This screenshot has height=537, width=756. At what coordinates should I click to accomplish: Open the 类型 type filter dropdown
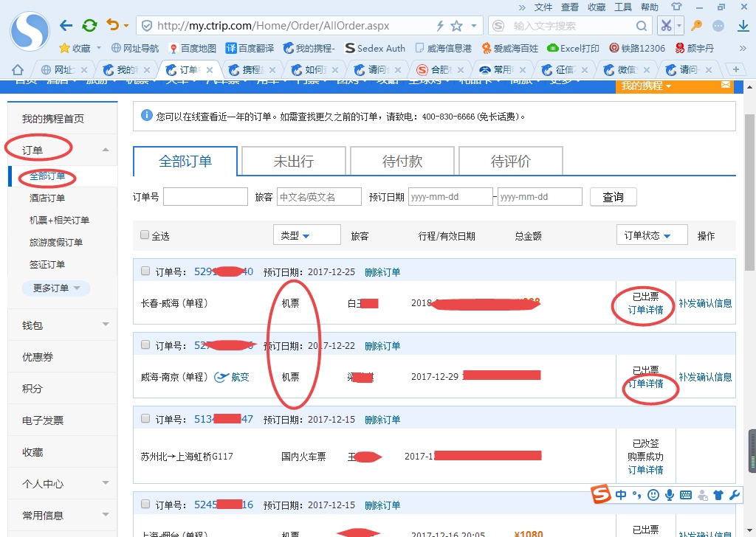pos(306,235)
